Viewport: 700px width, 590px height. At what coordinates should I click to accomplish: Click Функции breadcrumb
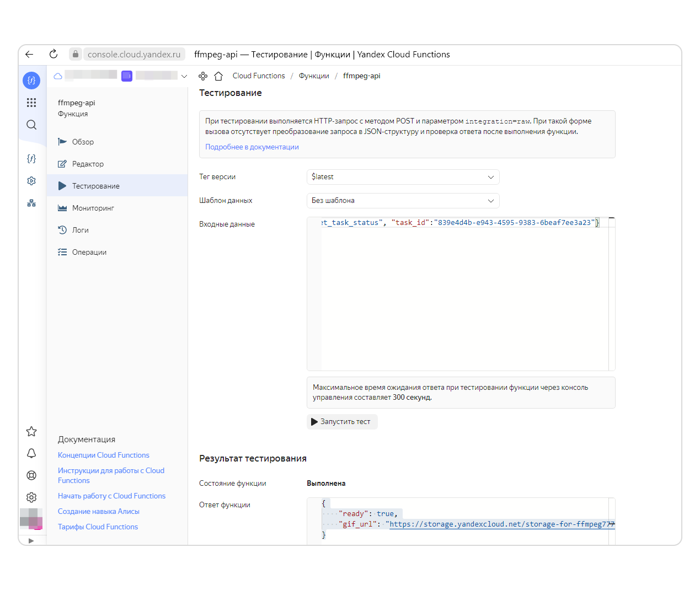314,76
